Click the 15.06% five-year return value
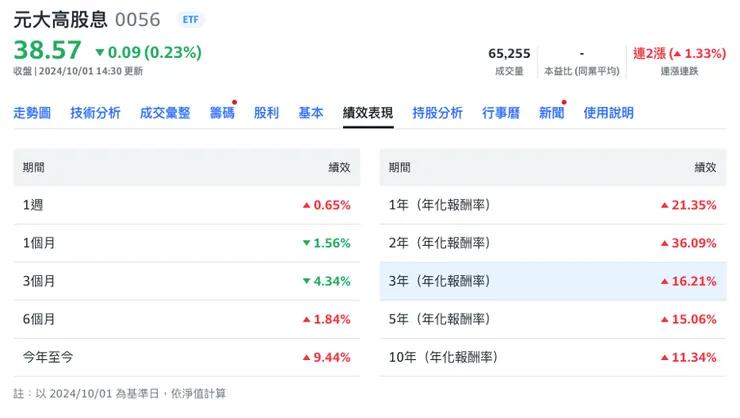 [689, 319]
